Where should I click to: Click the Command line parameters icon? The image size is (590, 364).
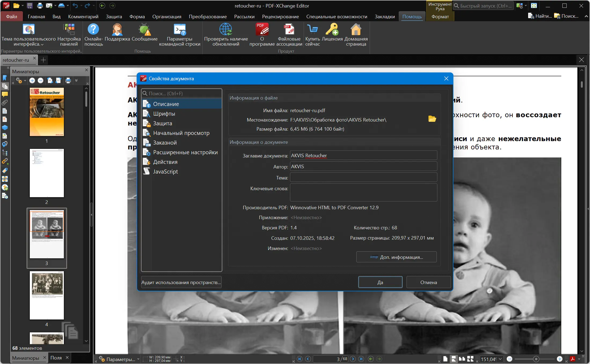[179, 30]
